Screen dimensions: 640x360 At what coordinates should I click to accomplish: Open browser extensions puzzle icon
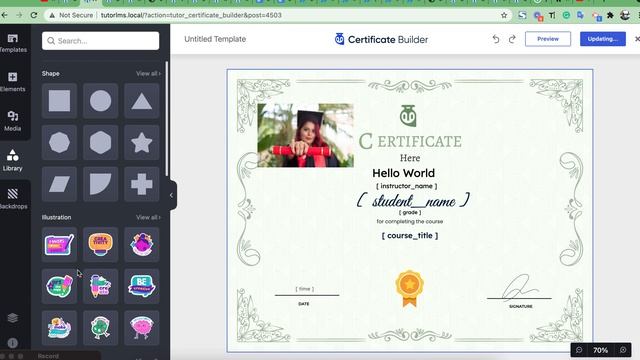[x=610, y=16]
